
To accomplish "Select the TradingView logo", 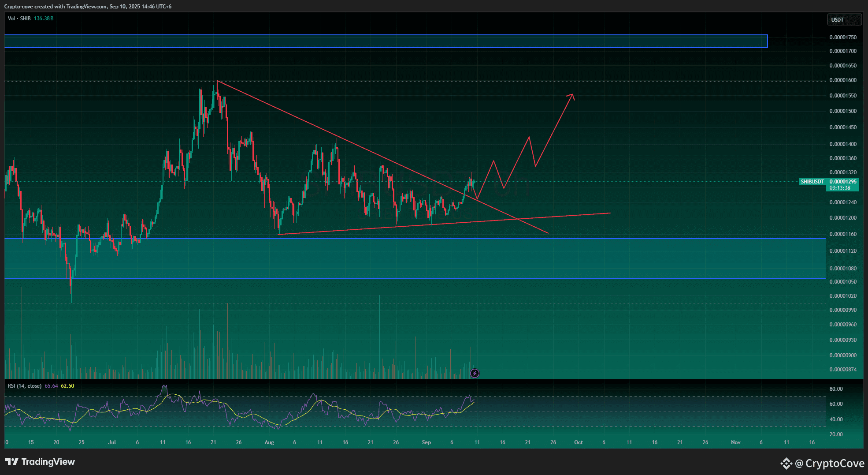I will tap(40, 462).
